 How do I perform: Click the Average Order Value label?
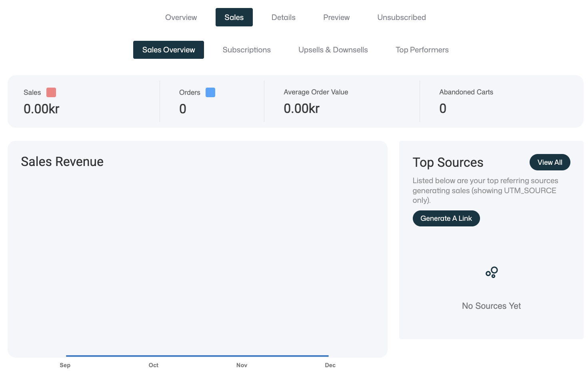tap(316, 92)
